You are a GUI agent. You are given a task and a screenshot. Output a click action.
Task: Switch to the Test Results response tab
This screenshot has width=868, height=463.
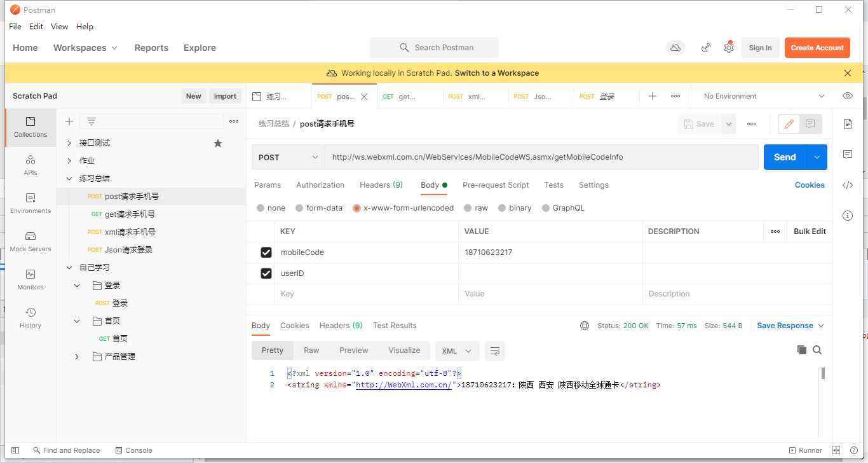pyautogui.click(x=395, y=326)
